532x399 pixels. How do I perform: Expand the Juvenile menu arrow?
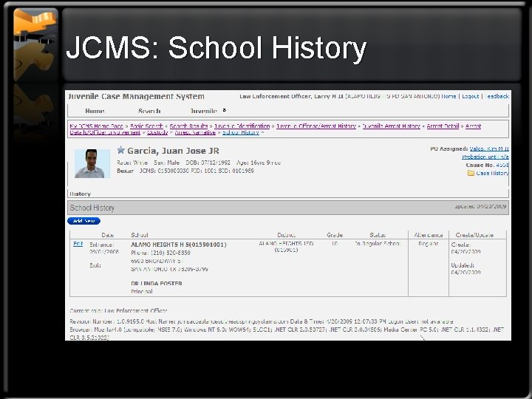point(225,110)
